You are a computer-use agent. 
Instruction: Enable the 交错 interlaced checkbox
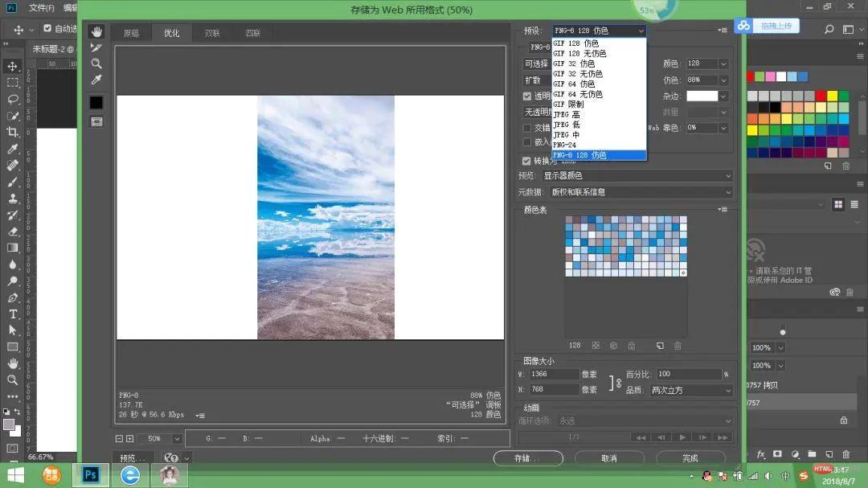[x=527, y=128]
